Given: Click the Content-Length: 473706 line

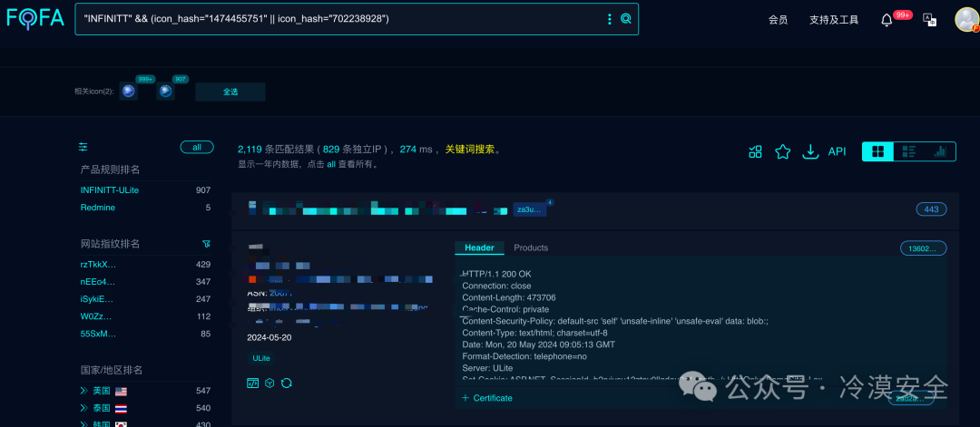Looking at the screenshot, I should [x=509, y=297].
